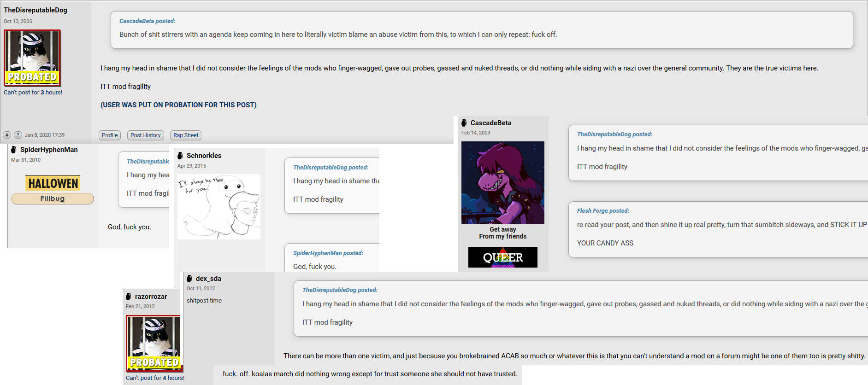Select the Schnorkles username
This screenshot has height=385, width=868.
click(x=204, y=156)
